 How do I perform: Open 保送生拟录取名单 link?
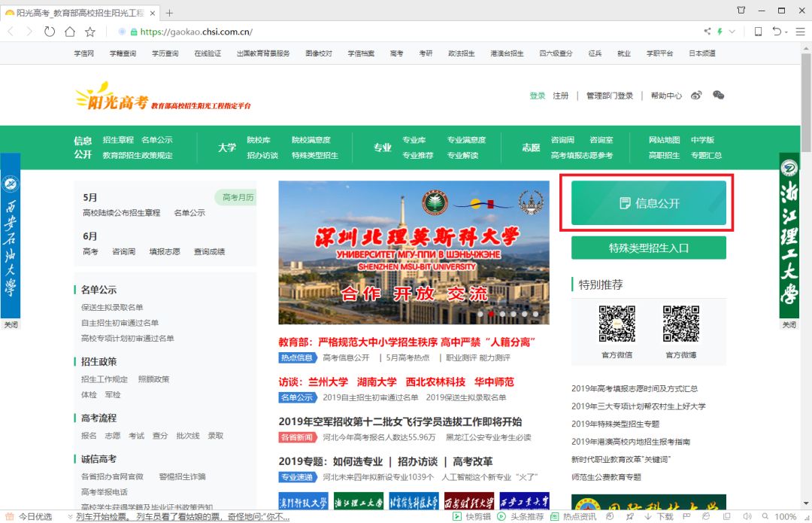(112, 307)
